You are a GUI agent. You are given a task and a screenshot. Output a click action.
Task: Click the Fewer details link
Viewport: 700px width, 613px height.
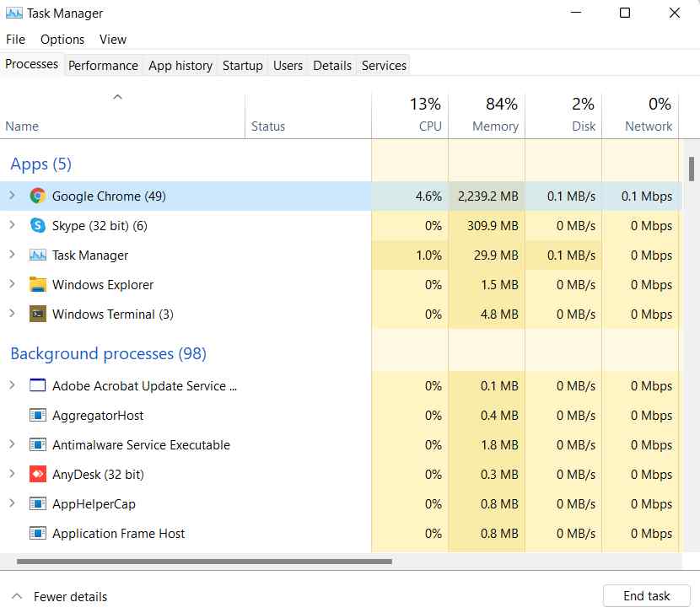(x=71, y=596)
